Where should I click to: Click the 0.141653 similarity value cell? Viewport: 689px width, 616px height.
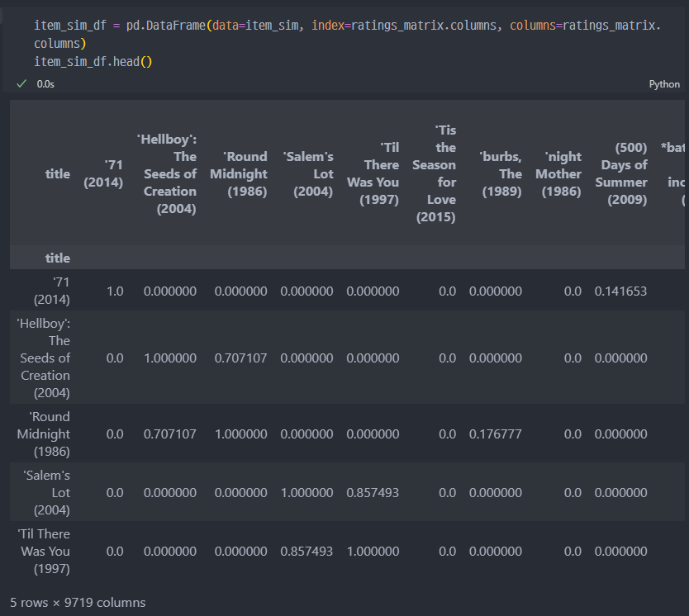pos(620,291)
